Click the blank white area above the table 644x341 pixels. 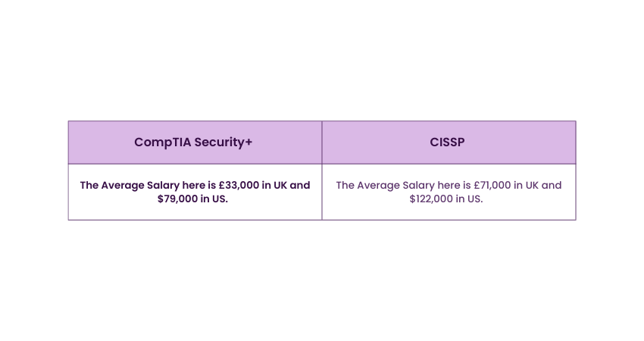pos(322,61)
